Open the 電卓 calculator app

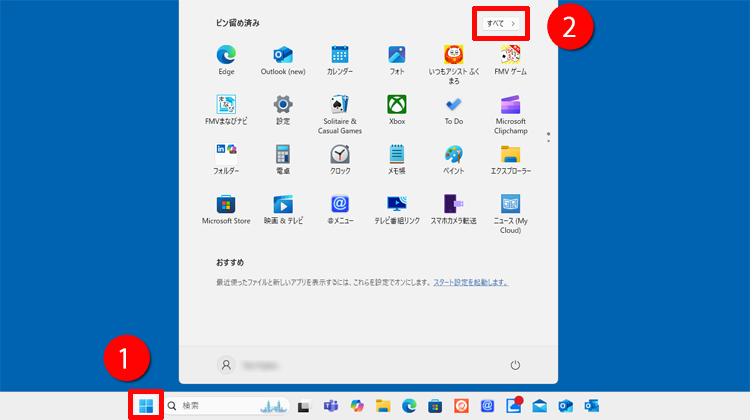[x=283, y=159]
